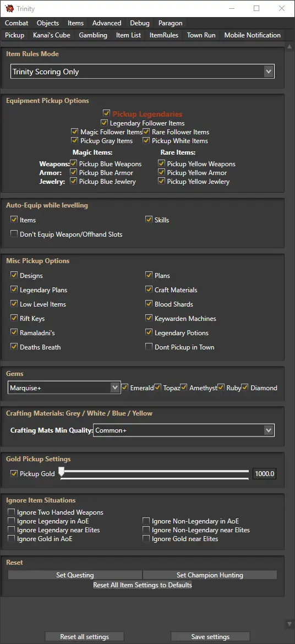Click the 1000.0 gold amount field
This screenshot has width=295, height=644.
click(264, 473)
